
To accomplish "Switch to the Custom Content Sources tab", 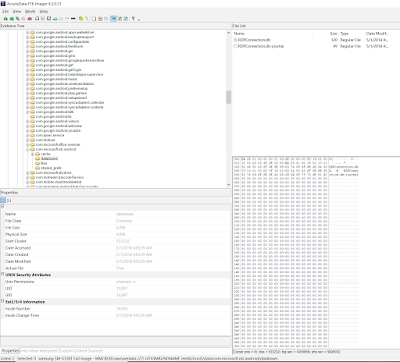I will tap(80, 351).
